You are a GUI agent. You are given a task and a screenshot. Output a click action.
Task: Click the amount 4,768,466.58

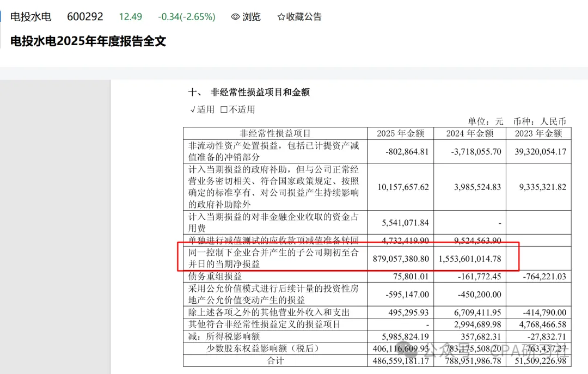tap(543, 324)
